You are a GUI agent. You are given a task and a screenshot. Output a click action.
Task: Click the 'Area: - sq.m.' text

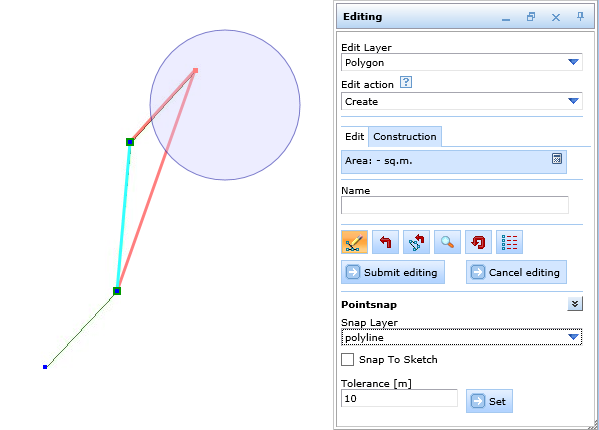(379, 161)
